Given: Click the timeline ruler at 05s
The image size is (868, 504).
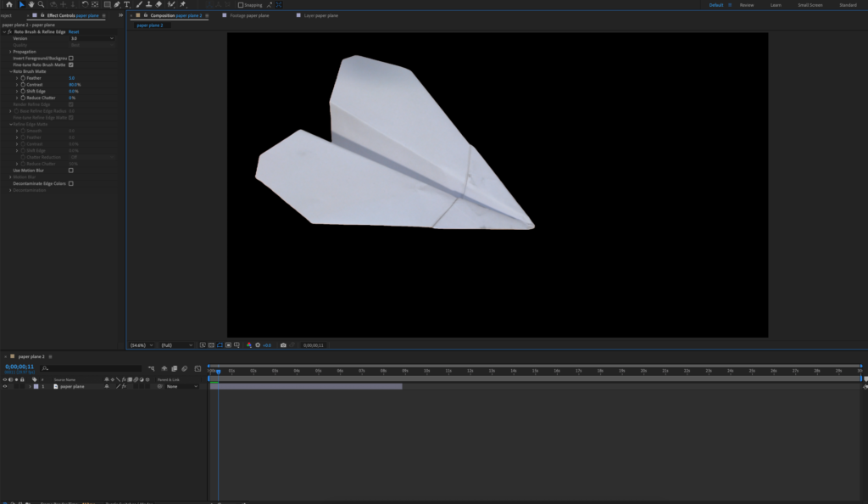Looking at the screenshot, I should (318, 371).
